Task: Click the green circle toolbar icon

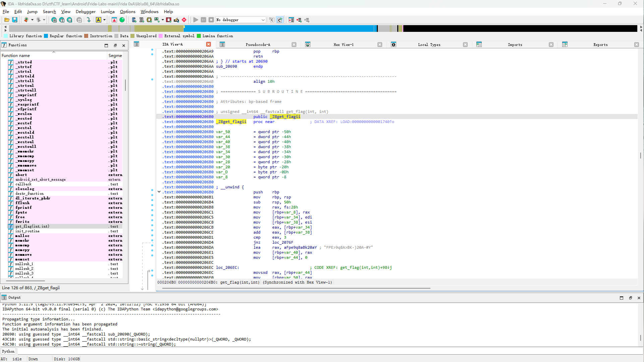Action: [122, 20]
